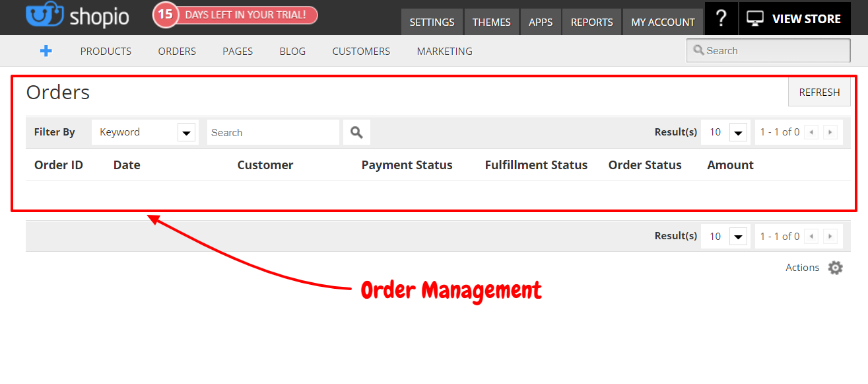Viewport: 868px width, 384px height.
Task: Switch to the ORDERS tab
Action: click(x=176, y=51)
